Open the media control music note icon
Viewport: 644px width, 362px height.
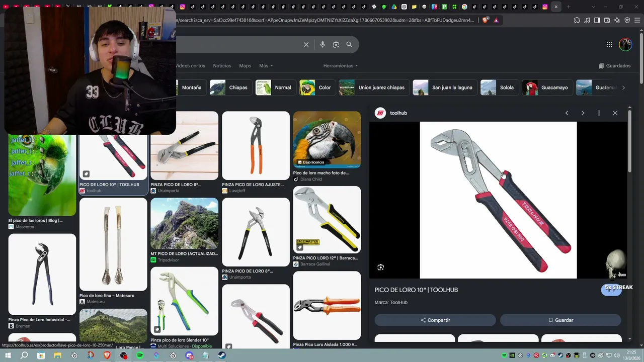tap(587, 20)
